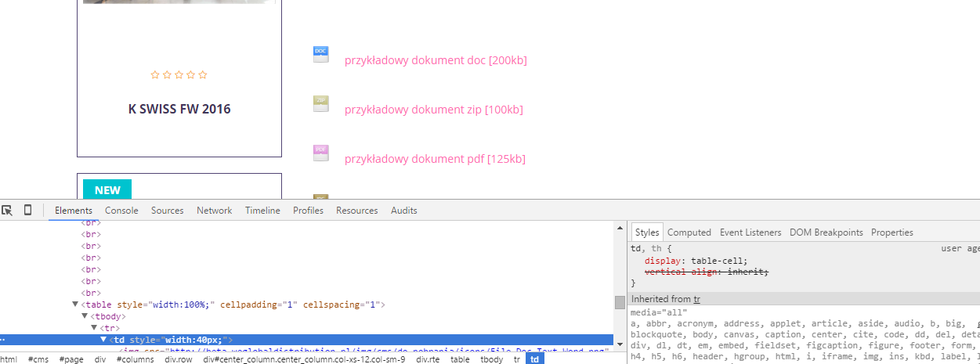
Task: Toggle device mode phone icon
Action: click(27, 210)
